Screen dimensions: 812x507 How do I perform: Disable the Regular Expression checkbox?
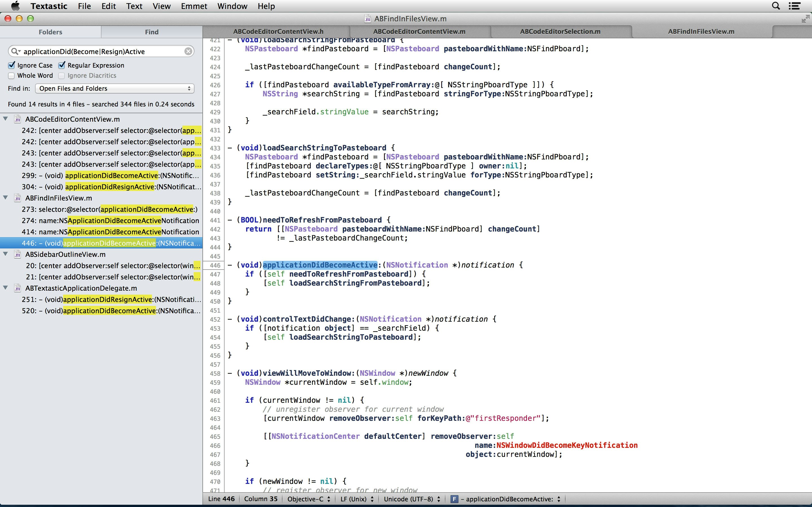(62, 65)
